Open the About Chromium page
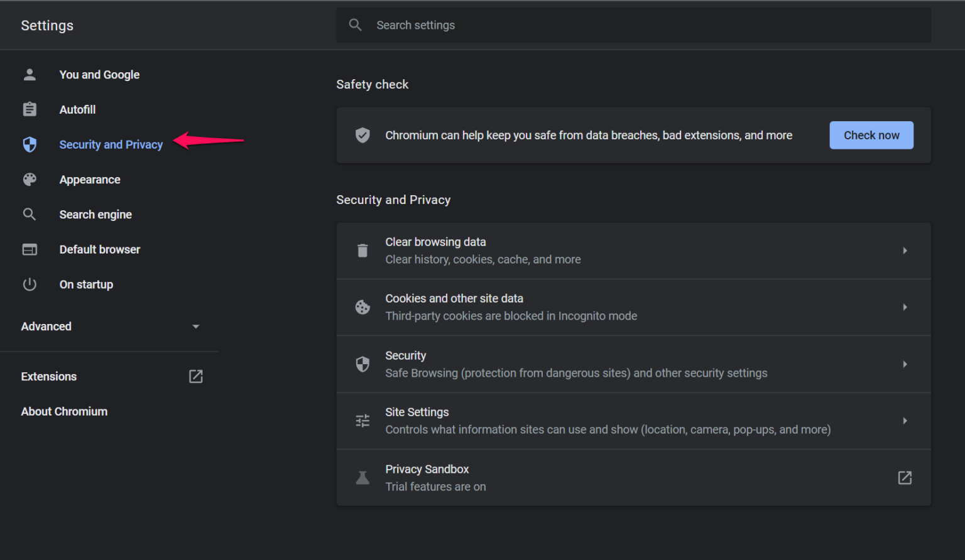965x560 pixels. coord(64,412)
